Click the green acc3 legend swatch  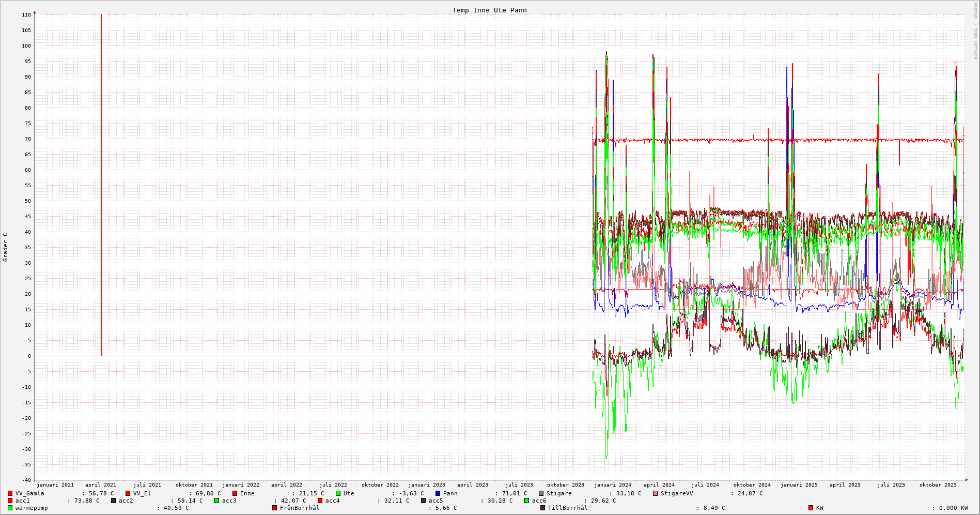216,501
